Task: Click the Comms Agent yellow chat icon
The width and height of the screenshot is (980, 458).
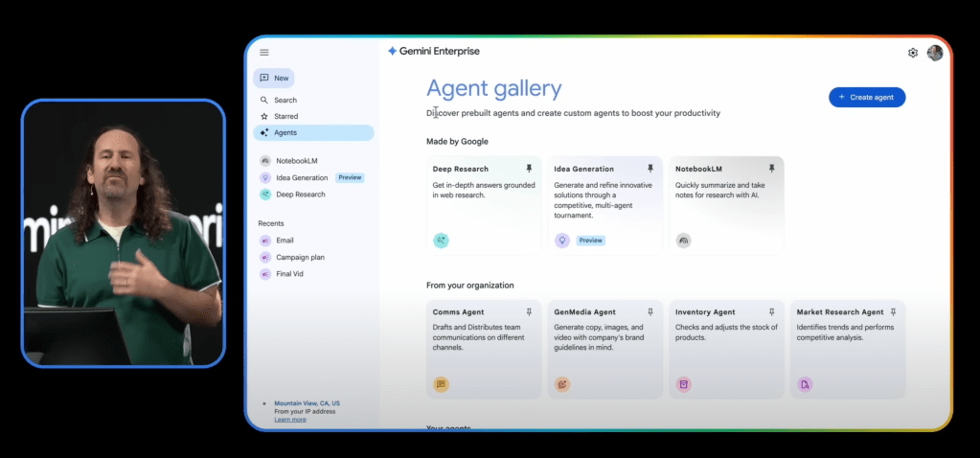Action: point(441,384)
